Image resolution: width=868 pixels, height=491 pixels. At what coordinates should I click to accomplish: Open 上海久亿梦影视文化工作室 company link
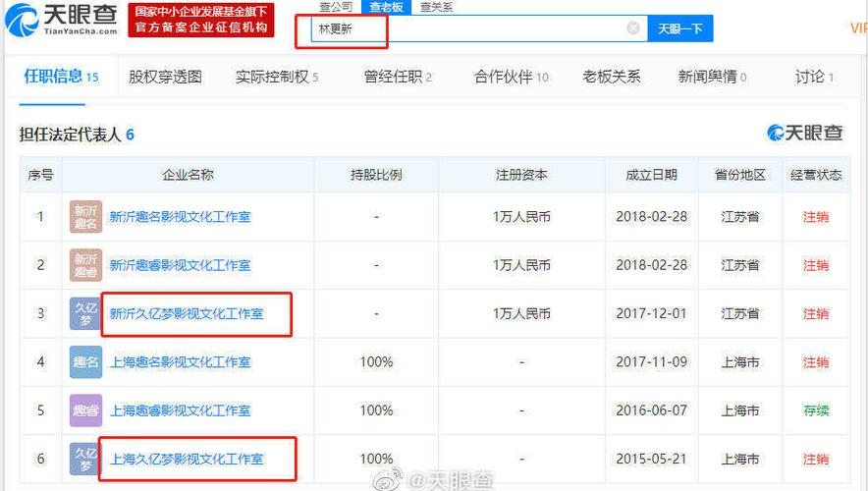pyautogui.click(x=188, y=459)
